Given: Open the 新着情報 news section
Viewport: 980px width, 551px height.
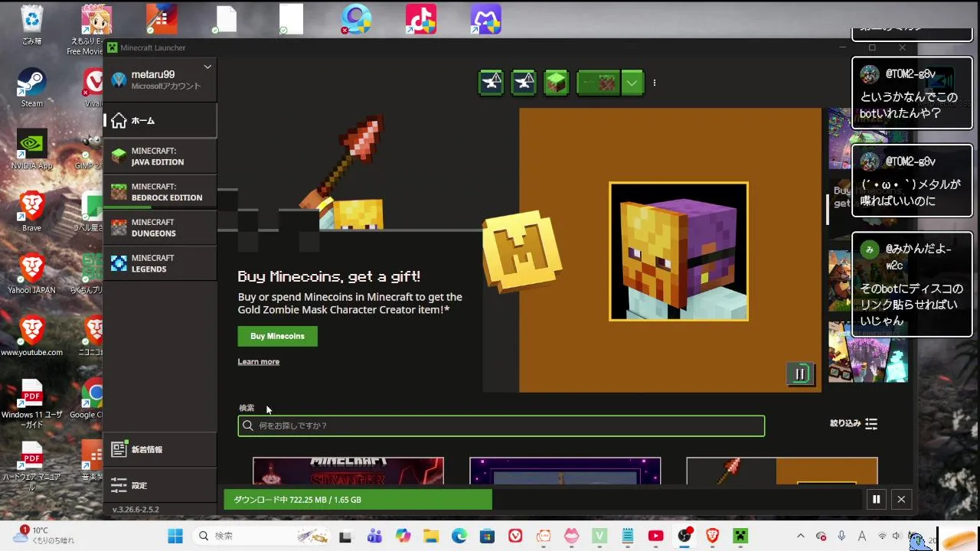Looking at the screenshot, I should (x=160, y=449).
